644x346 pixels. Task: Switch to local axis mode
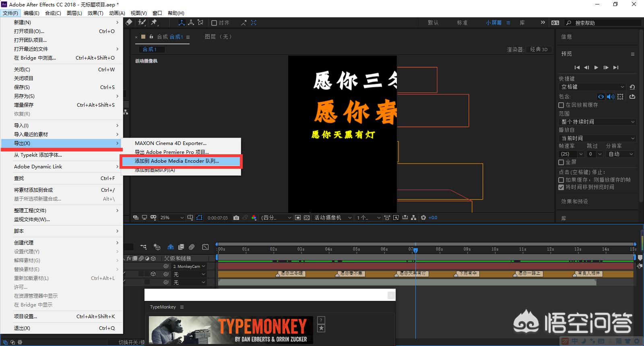click(x=182, y=23)
